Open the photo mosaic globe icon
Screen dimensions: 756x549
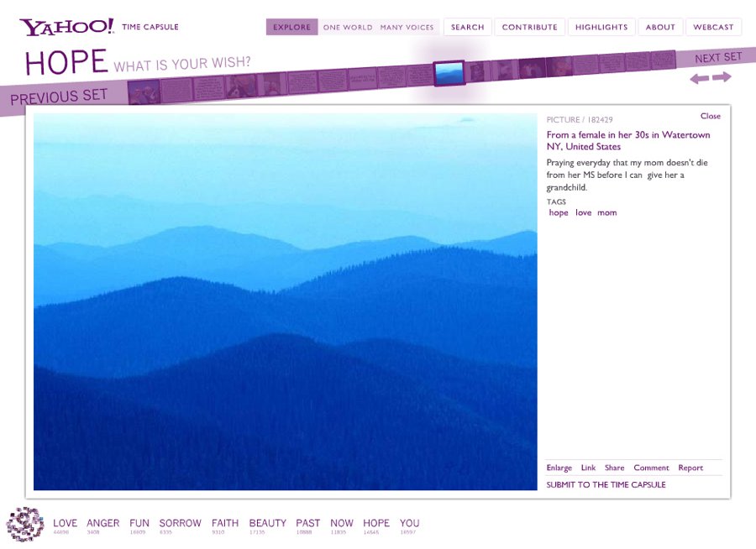point(25,524)
